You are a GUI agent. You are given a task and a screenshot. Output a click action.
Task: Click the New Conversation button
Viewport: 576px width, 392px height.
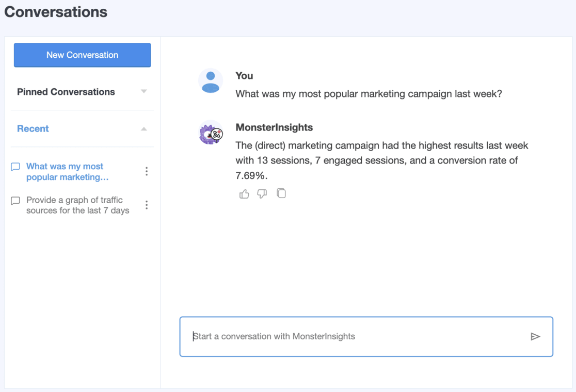[x=82, y=55]
